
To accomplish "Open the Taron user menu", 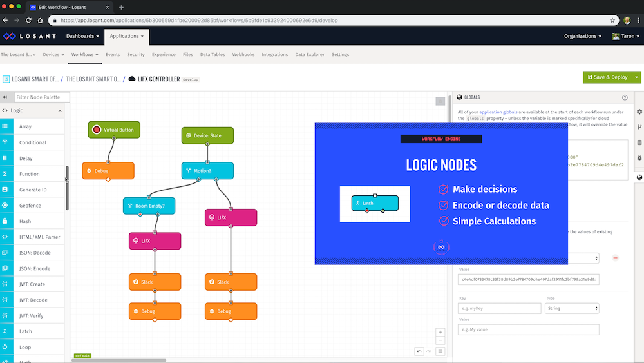I will [x=625, y=36].
